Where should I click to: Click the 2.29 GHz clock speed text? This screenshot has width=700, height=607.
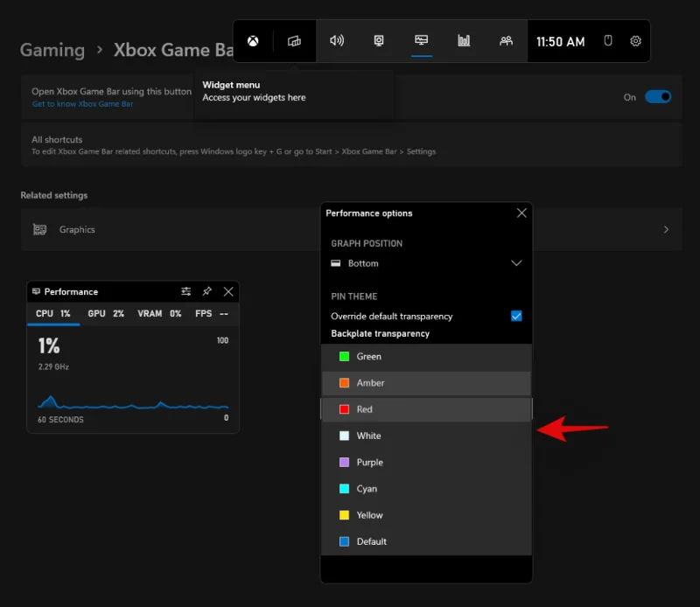(x=53, y=366)
